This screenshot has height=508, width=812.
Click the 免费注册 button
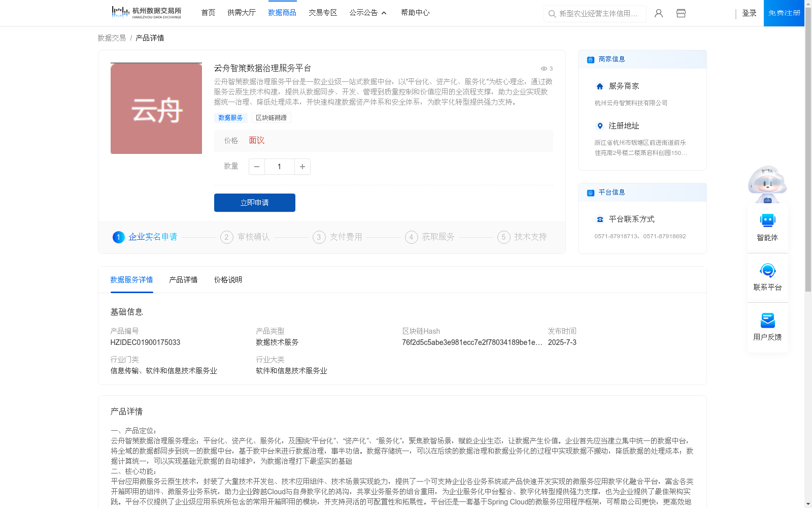pos(784,13)
